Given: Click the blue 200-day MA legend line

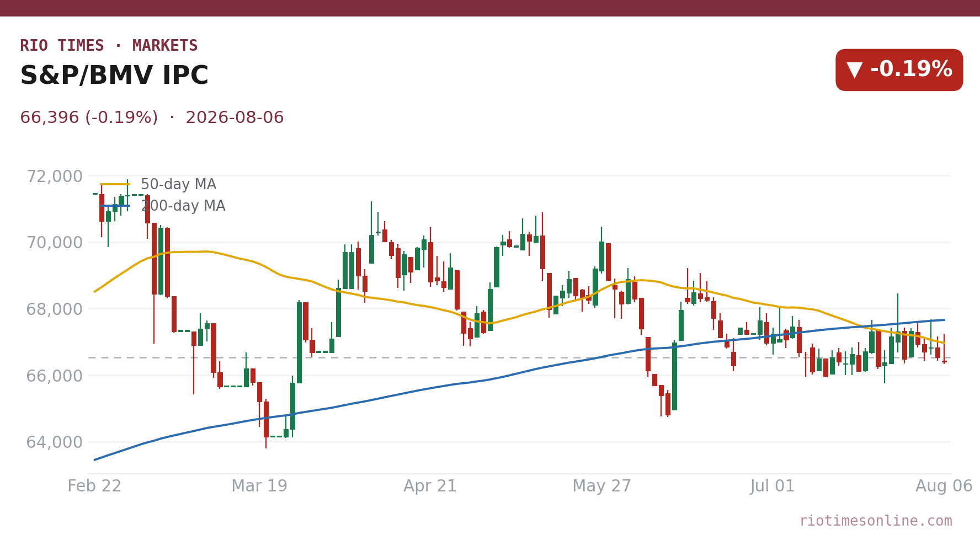Looking at the screenshot, I should (x=115, y=206).
